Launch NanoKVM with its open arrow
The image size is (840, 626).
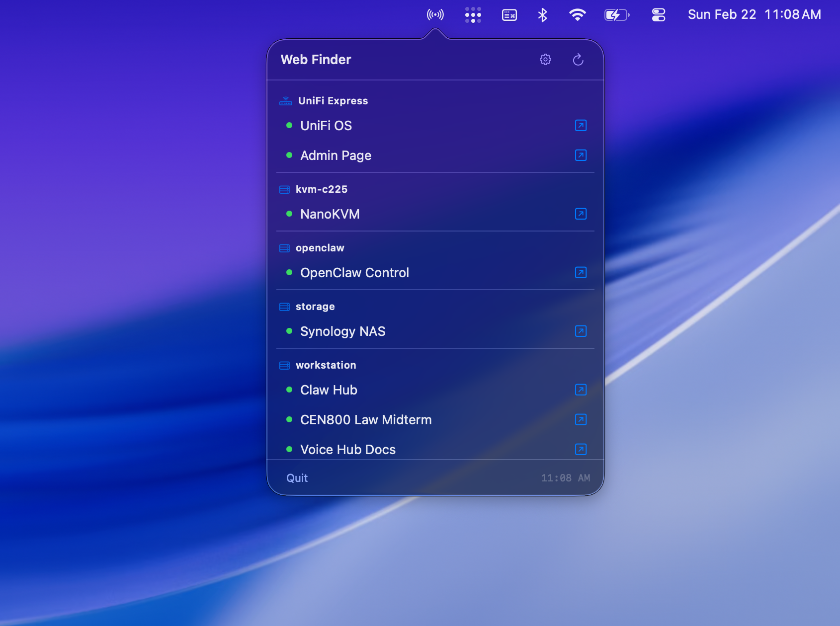(x=580, y=214)
